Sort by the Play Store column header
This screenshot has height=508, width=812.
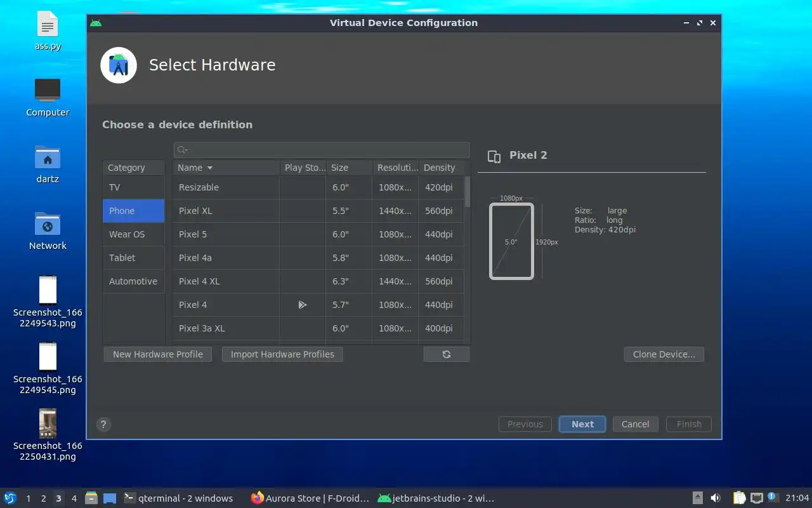click(x=303, y=168)
